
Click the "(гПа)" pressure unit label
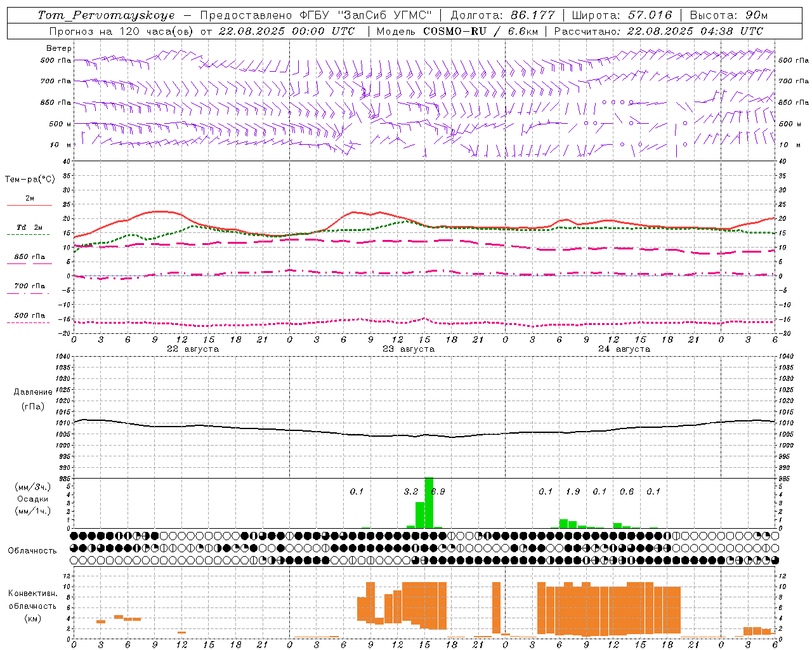coord(33,407)
